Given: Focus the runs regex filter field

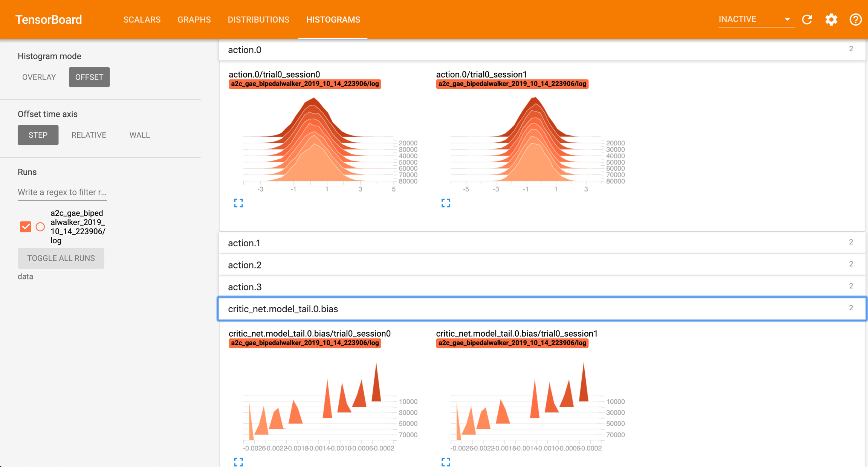Looking at the screenshot, I should (62, 192).
